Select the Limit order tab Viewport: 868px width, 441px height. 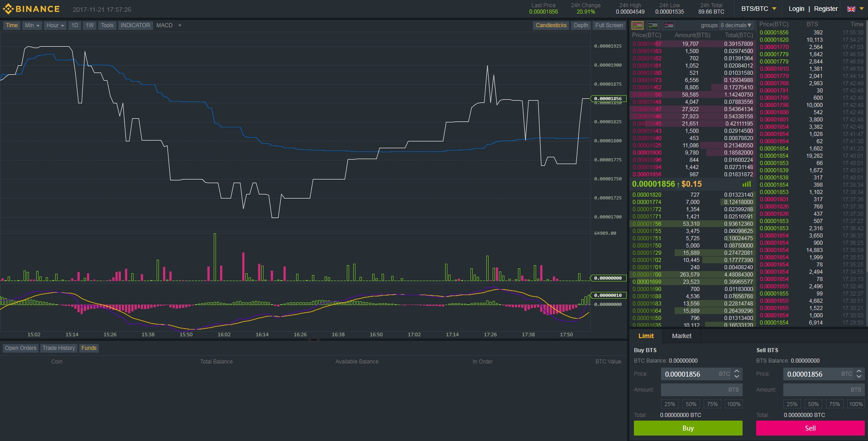(x=646, y=336)
